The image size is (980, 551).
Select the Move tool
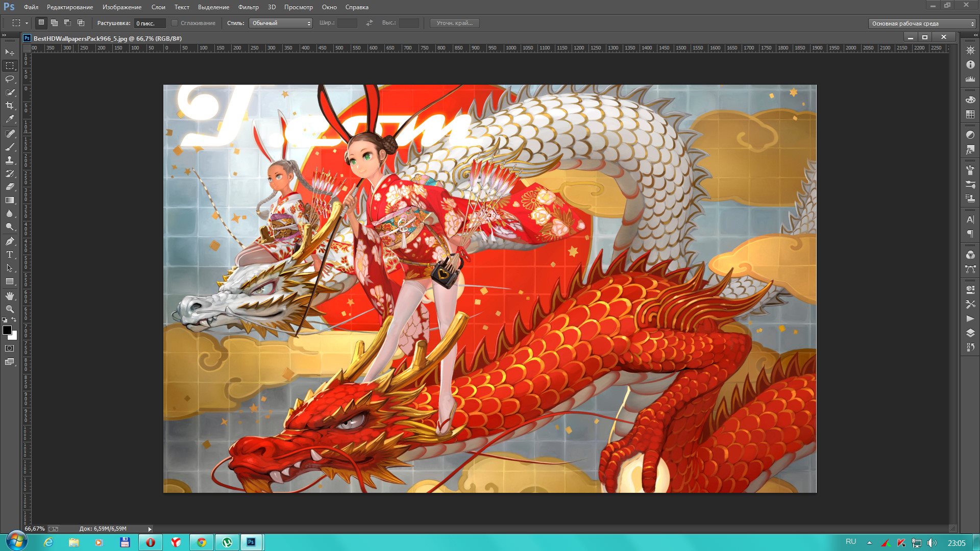(10, 52)
